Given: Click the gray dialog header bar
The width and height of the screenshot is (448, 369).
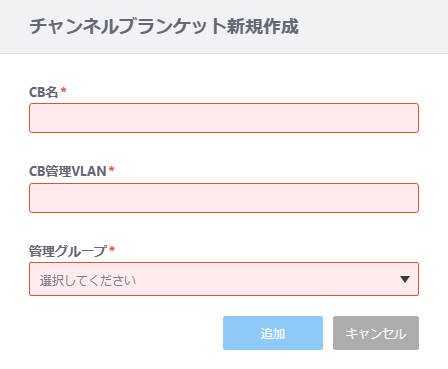Looking at the screenshot, I should coord(224,27).
